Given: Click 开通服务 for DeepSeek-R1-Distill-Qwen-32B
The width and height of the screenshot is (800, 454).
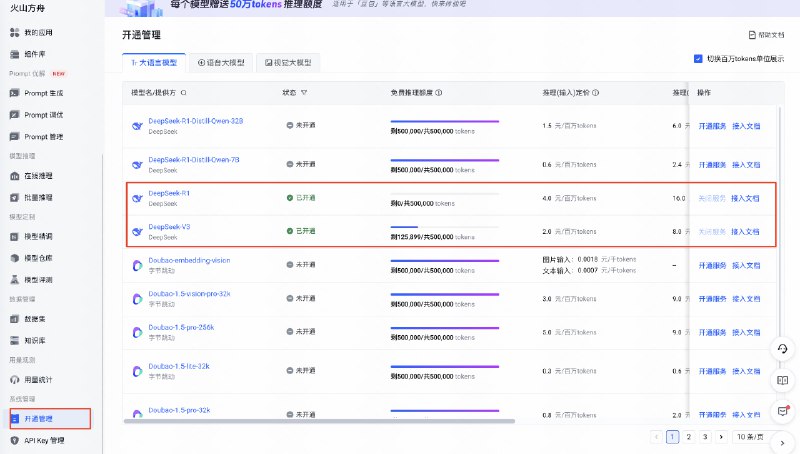Looking at the screenshot, I should [x=712, y=126].
